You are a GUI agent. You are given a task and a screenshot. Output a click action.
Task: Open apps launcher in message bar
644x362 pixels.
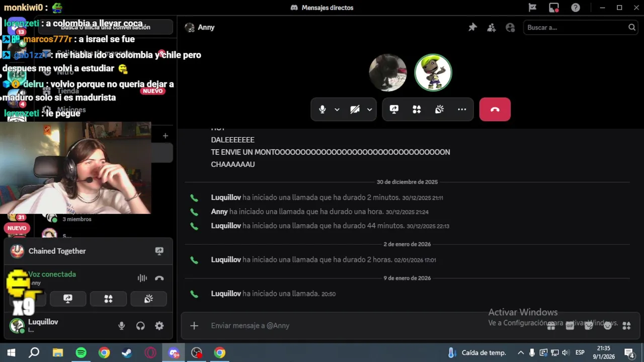[626, 326]
